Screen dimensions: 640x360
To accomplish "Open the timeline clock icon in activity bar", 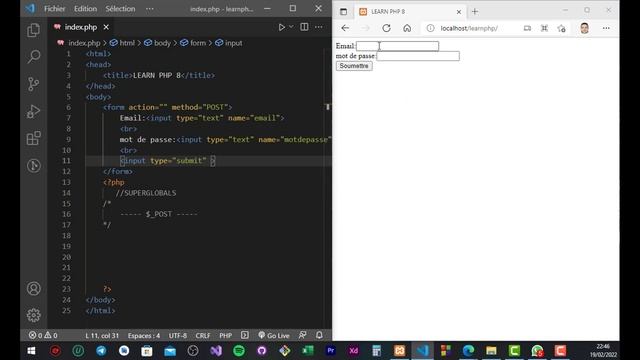I will [x=33, y=166].
